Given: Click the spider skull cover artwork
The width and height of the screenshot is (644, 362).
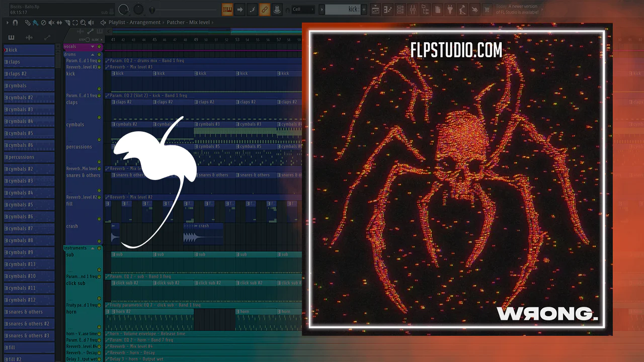Looking at the screenshot, I should pyautogui.click(x=457, y=179).
